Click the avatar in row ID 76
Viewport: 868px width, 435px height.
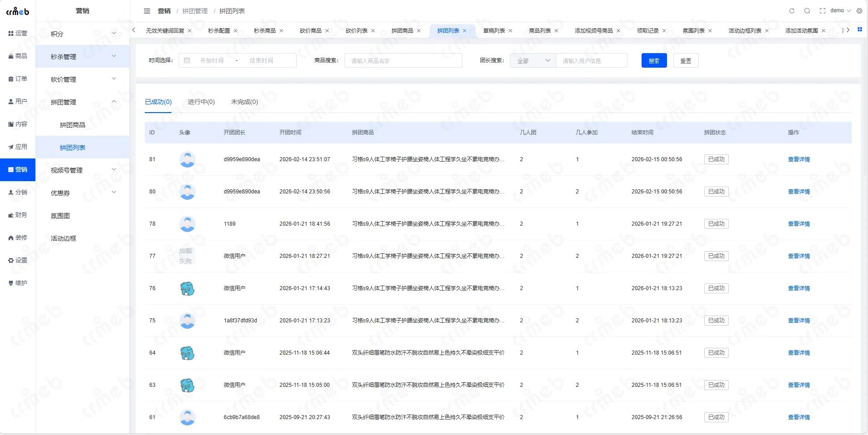click(x=187, y=288)
